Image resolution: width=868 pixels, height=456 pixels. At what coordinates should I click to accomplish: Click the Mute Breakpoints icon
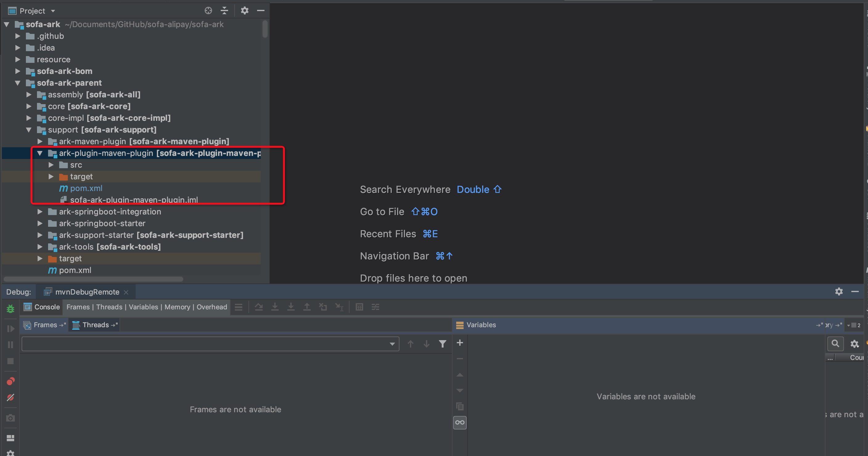coord(10,397)
